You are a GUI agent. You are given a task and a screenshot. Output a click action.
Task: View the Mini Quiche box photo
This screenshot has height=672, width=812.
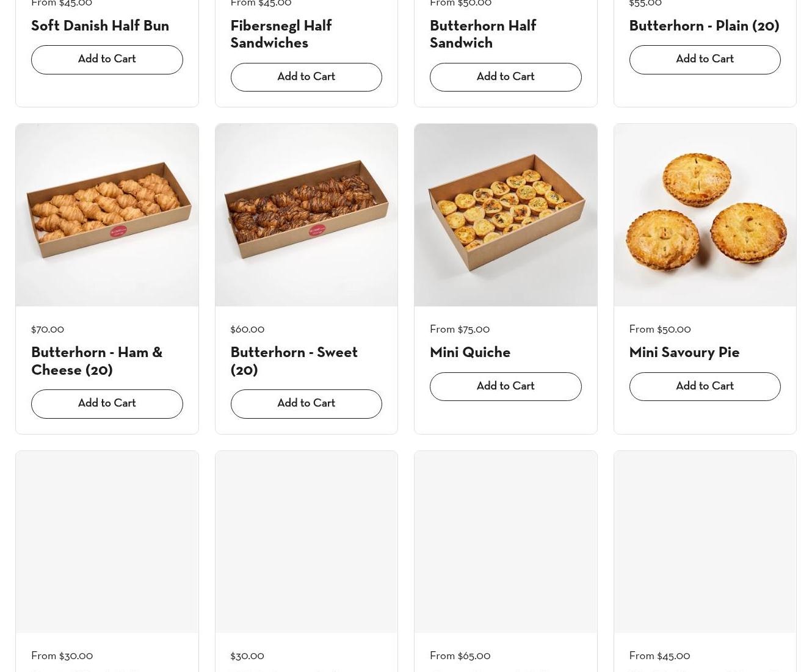(x=505, y=215)
